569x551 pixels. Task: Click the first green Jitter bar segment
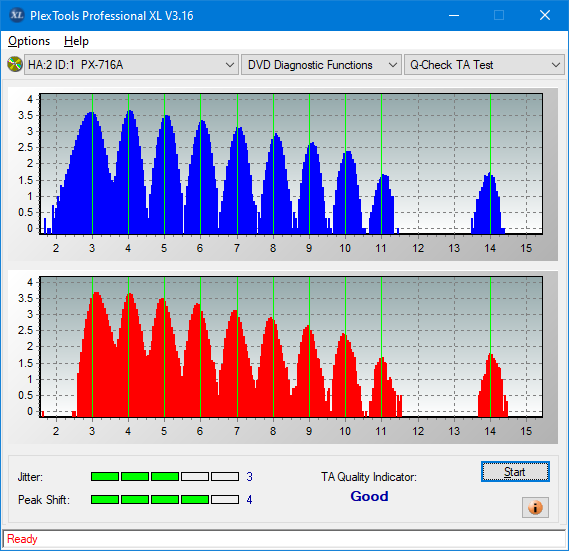tap(105, 476)
